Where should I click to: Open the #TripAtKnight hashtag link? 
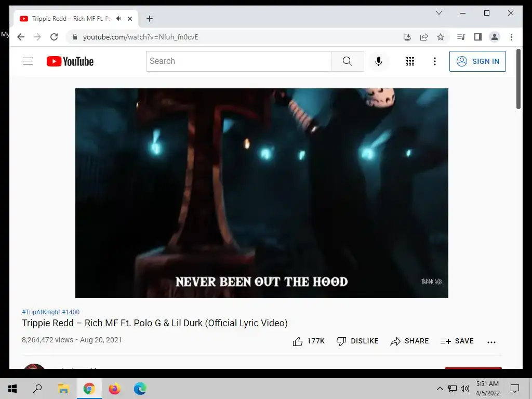(41, 312)
